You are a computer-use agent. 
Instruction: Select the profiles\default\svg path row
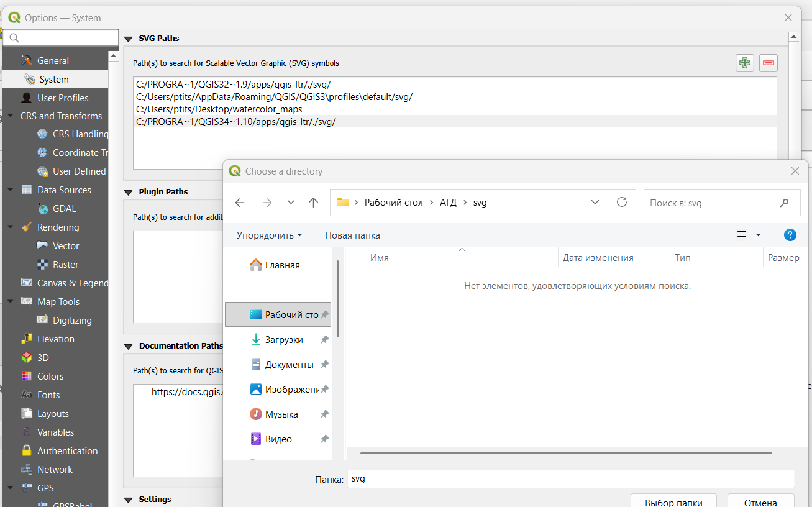pos(455,97)
